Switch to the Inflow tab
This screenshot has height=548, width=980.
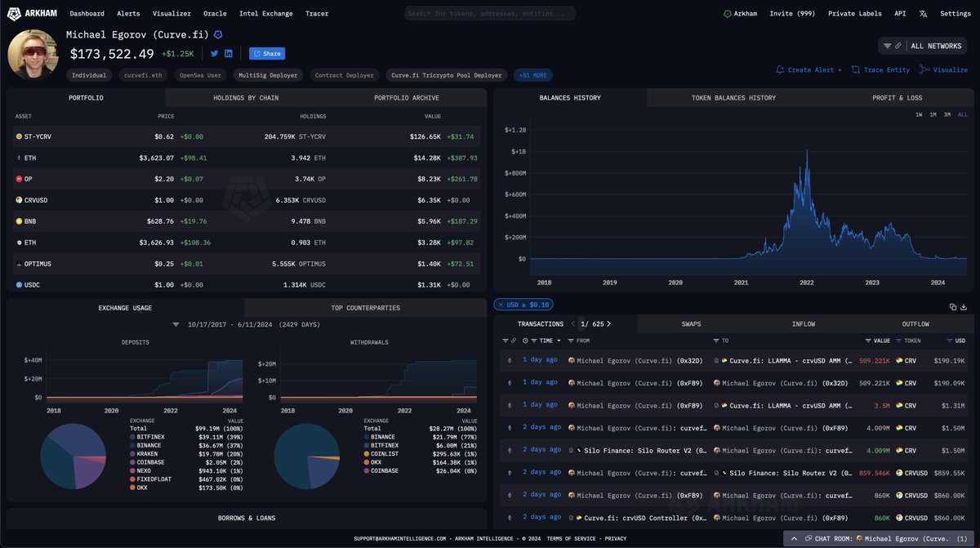point(804,324)
